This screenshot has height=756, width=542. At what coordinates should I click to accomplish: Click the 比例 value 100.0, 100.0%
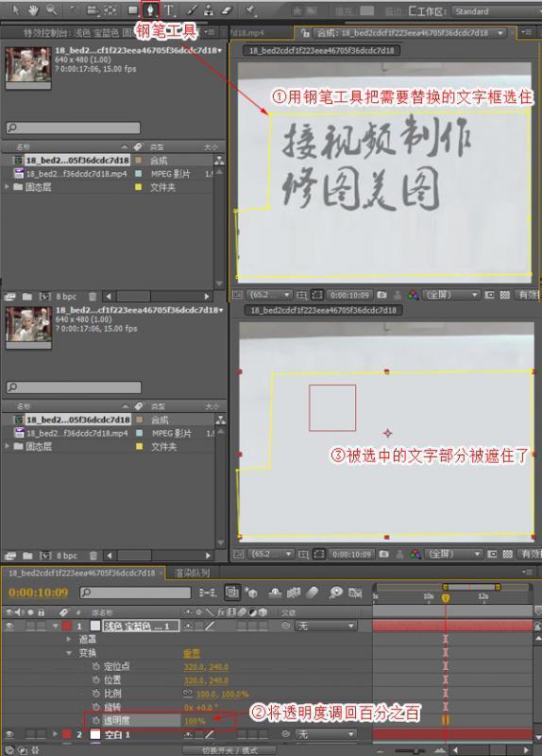tap(223, 694)
